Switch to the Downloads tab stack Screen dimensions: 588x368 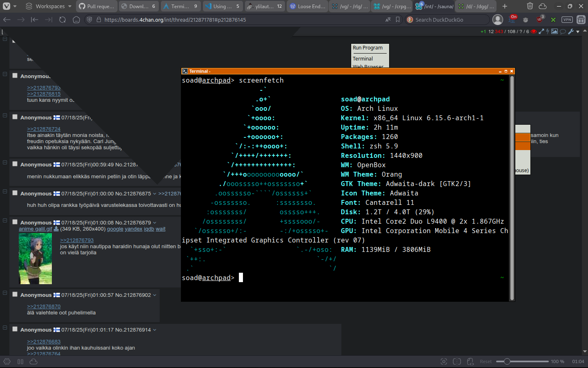coord(139,6)
